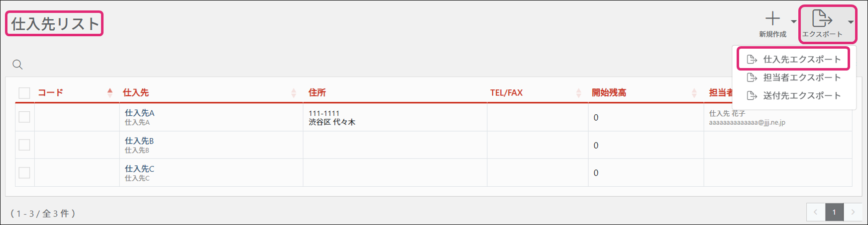Click page 1 pagination button
The height and width of the screenshot is (225, 868).
[x=834, y=213]
